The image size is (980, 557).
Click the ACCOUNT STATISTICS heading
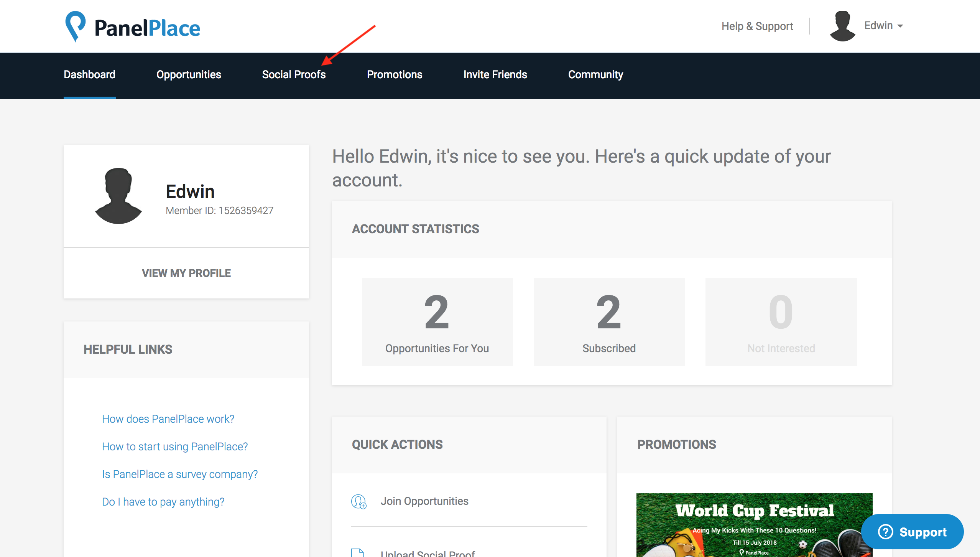pyautogui.click(x=416, y=229)
